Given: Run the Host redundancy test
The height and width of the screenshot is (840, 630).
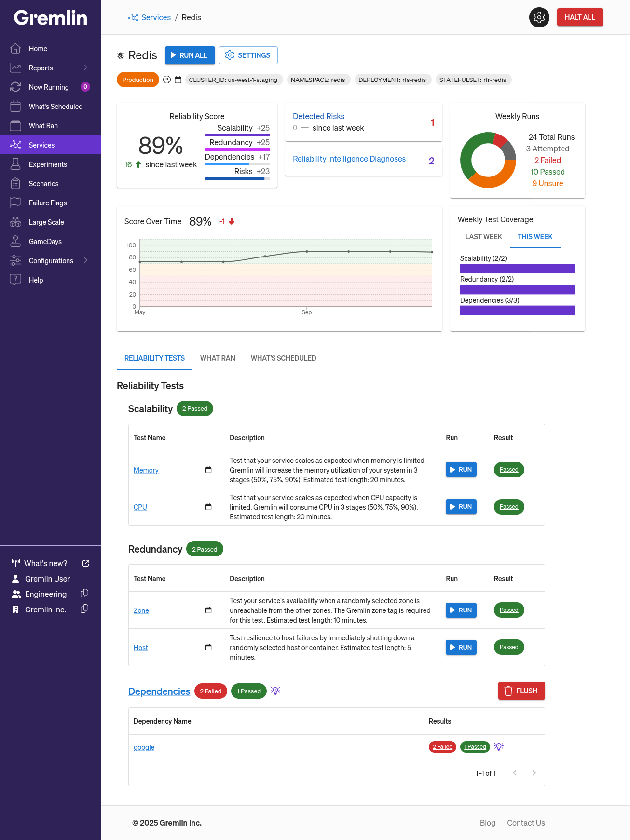Looking at the screenshot, I should 461,647.
